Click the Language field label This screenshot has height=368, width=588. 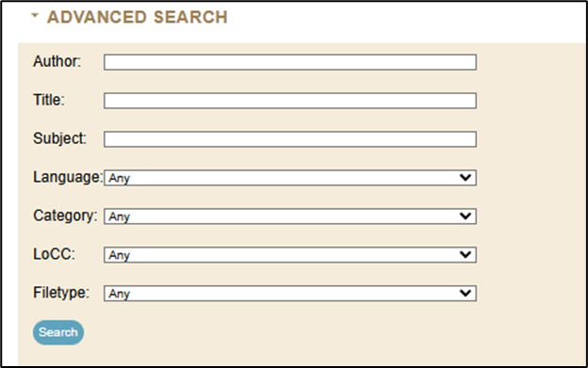(68, 177)
